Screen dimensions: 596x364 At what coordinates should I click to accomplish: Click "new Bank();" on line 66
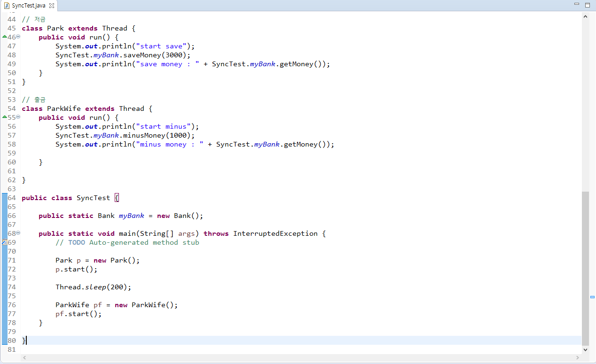180,216
